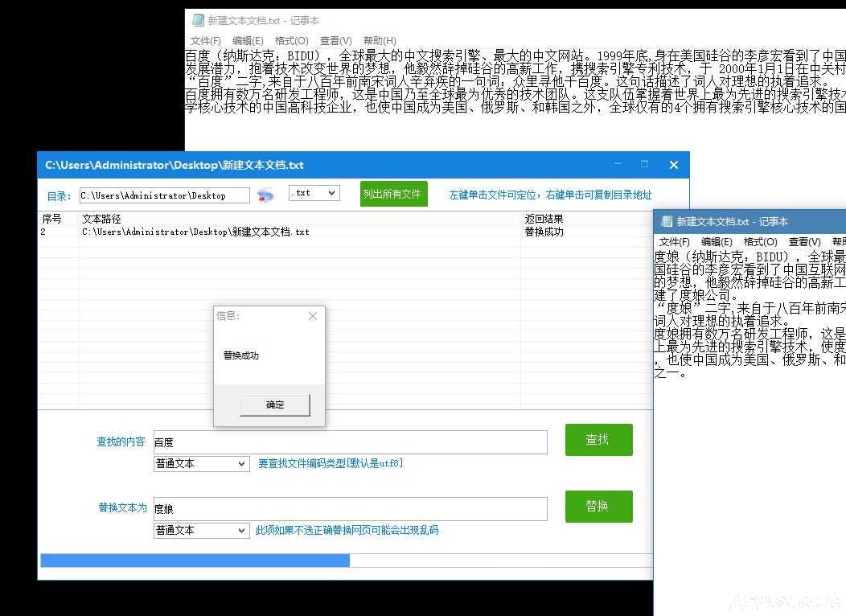This screenshot has height=616, width=846.
Task: Click the Notepad icon in the top window title bar
Action: 196,21
